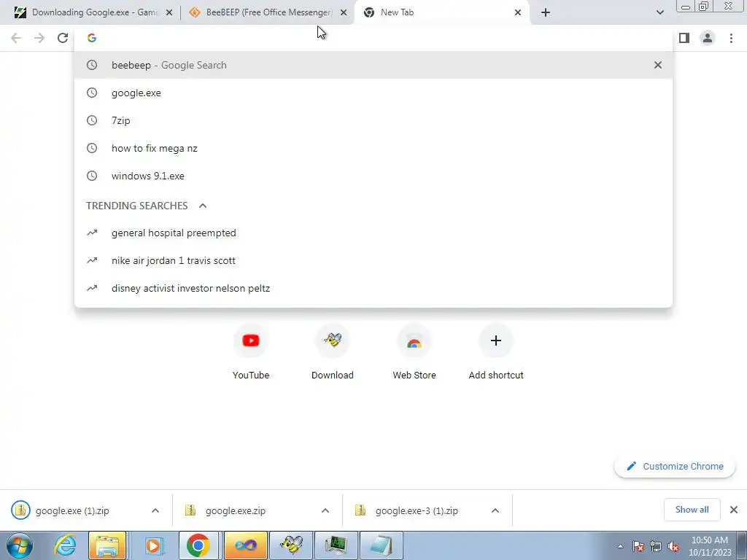The height and width of the screenshot is (560, 747).
Task: Close the BeeBEEP tab
Action: click(x=344, y=12)
